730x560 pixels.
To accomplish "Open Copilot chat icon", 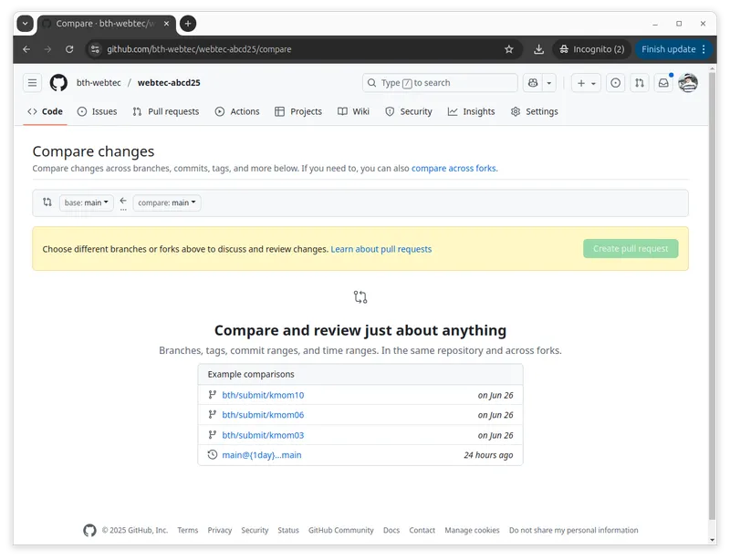I will pos(533,83).
